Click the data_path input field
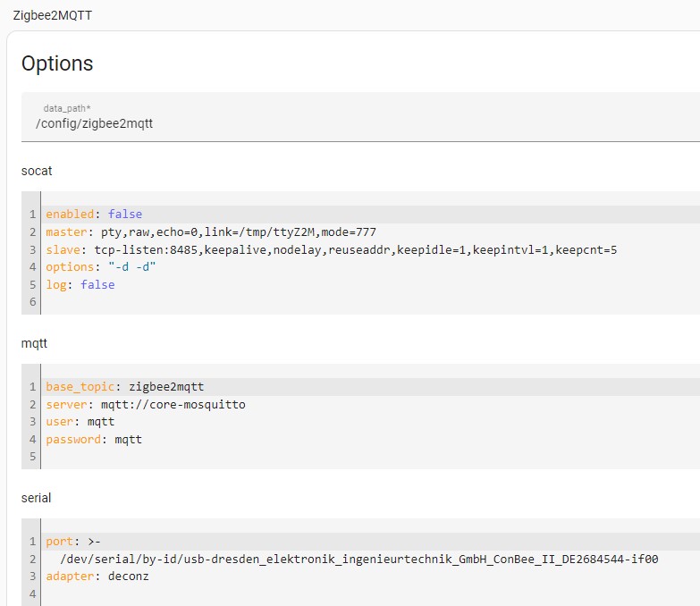 [360, 117]
